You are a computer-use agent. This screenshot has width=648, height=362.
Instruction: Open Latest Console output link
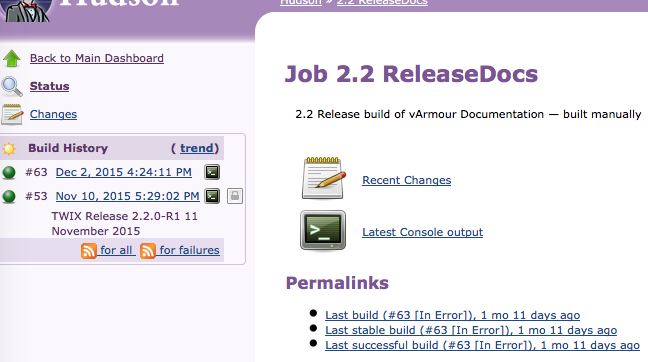[422, 233]
